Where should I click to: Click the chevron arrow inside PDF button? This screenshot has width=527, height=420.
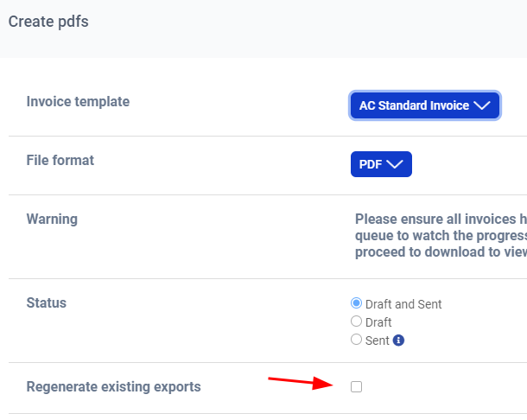(395, 165)
